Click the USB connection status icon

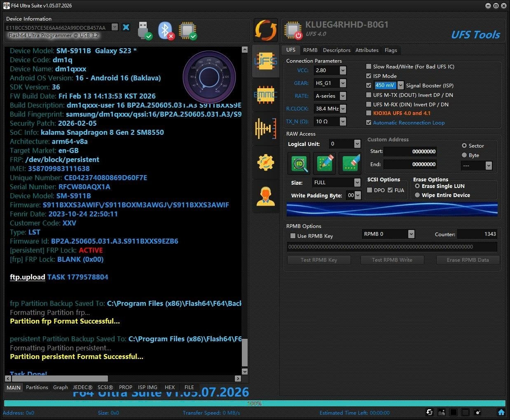[145, 31]
